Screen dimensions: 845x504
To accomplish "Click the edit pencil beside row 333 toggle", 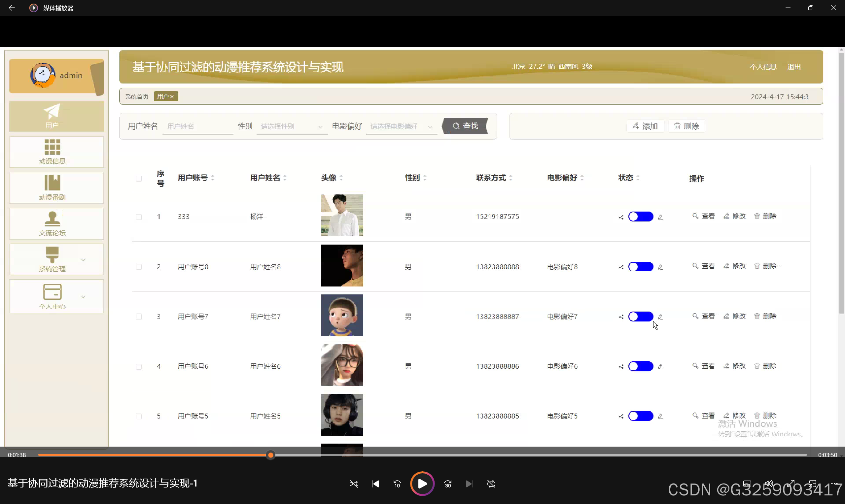I will pos(660,217).
